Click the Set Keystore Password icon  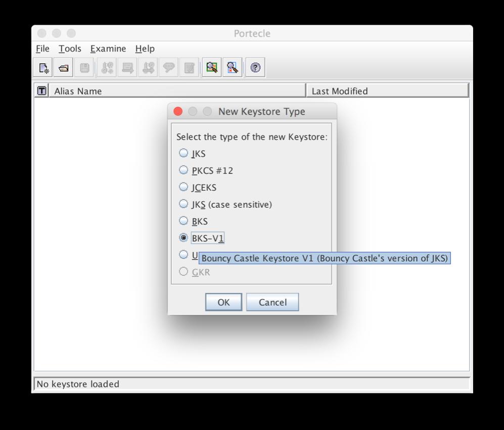coord(169,68)
